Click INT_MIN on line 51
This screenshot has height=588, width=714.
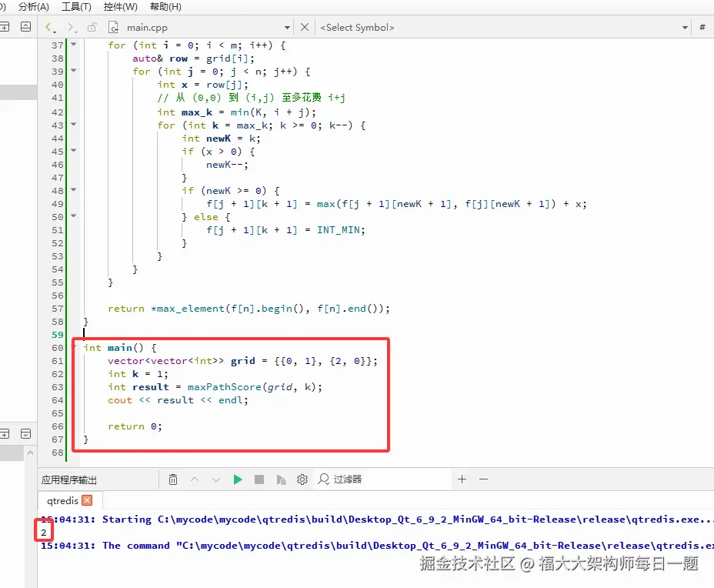(339, 230)
